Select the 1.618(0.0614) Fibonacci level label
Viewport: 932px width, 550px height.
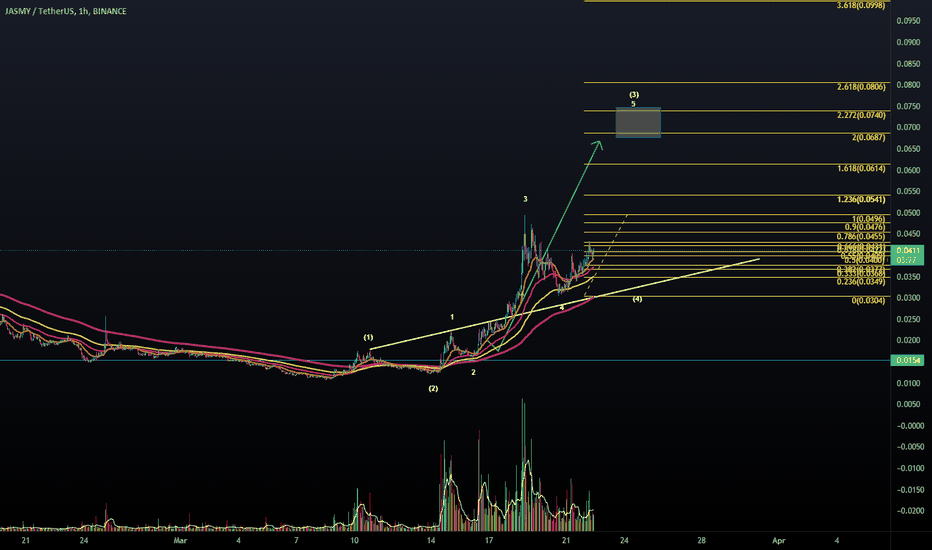point(861,168)
